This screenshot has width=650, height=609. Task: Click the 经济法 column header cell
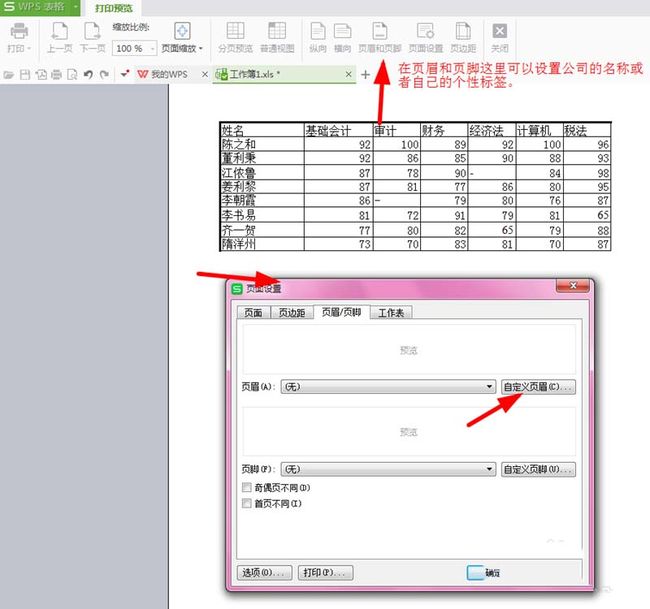pos(491,130)
